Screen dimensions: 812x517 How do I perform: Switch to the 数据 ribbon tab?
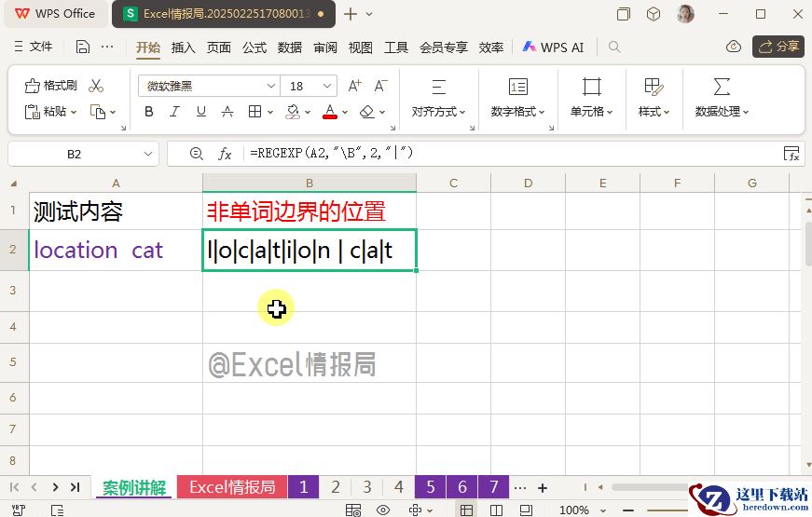[290, 48]
